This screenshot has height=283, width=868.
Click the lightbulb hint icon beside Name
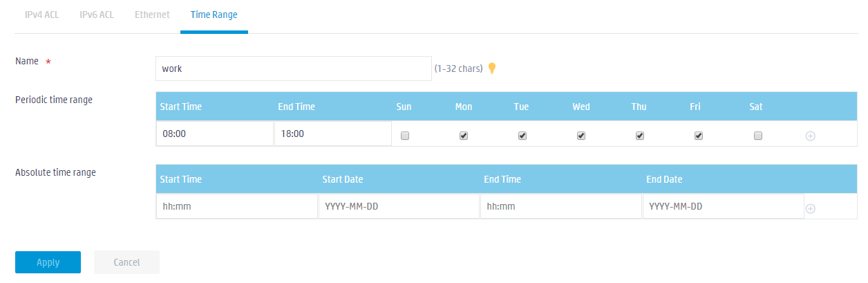[492, 68]
